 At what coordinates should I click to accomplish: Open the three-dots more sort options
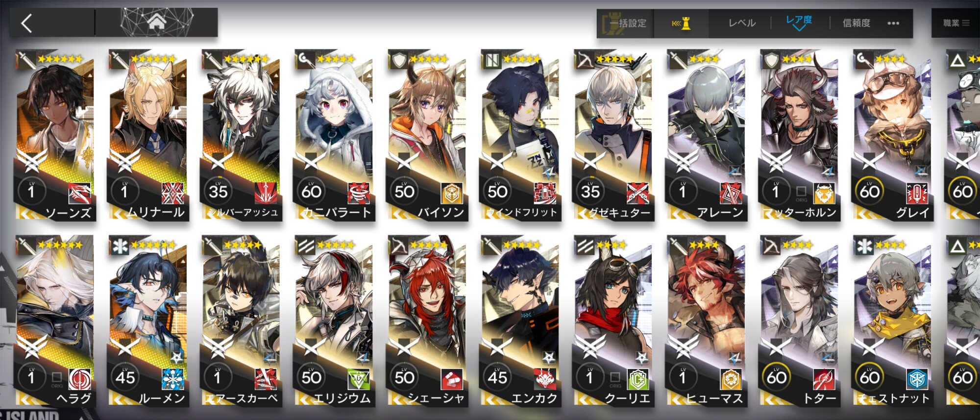(x=893, y=23)
